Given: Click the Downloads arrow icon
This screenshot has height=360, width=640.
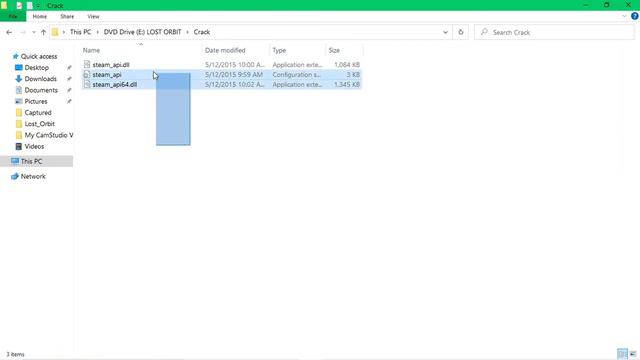Looking at the screenshot, I should [x=18, y=79].
